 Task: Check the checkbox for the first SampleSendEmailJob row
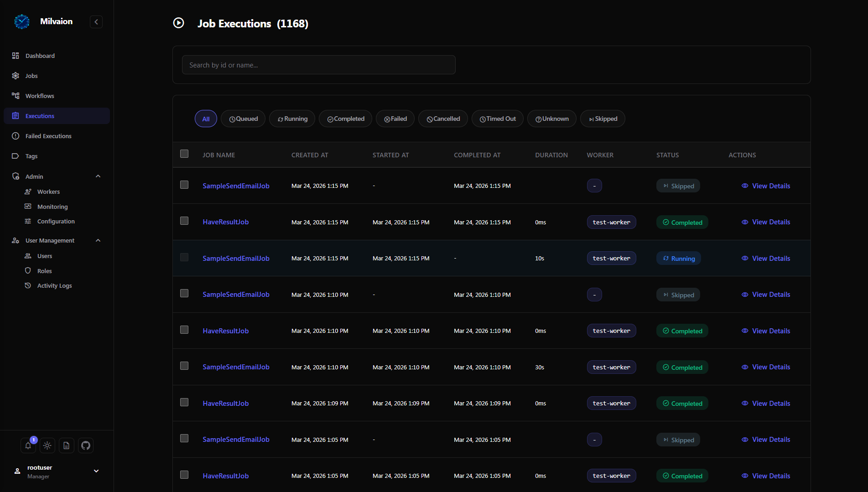[184, 185]
